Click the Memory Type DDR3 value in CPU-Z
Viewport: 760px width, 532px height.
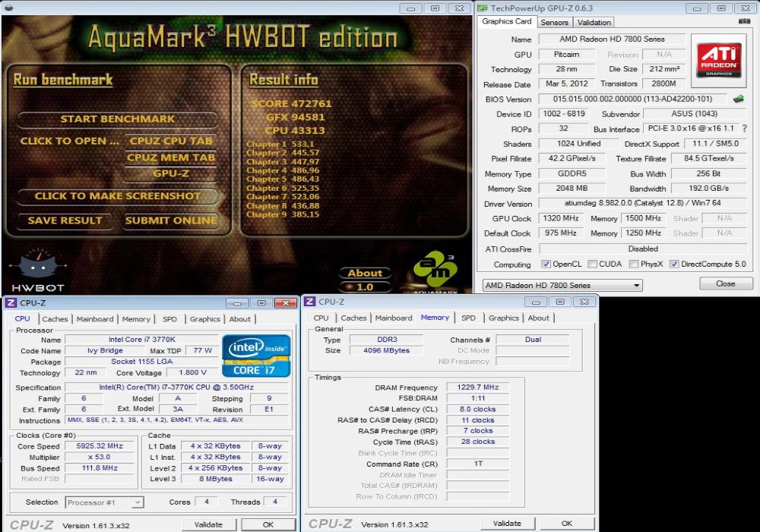coord(387,340)
